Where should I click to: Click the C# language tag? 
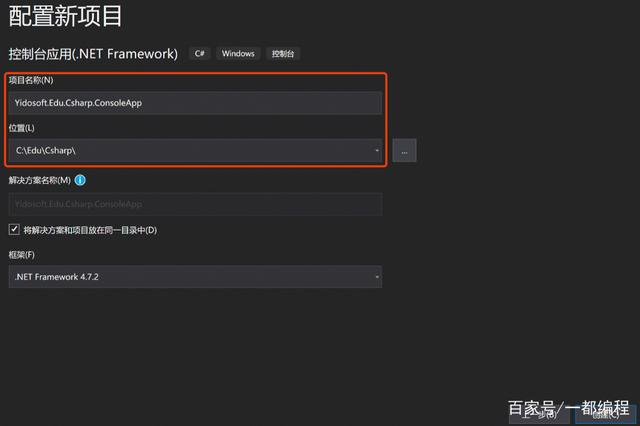pyautogui.click(x=198, y=53)
